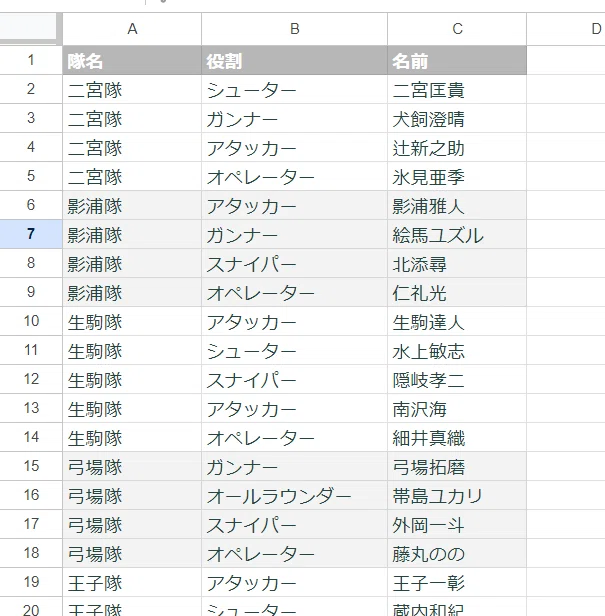
Task: Select column B header
Action: pyautogui.click(x=294, y=29)
